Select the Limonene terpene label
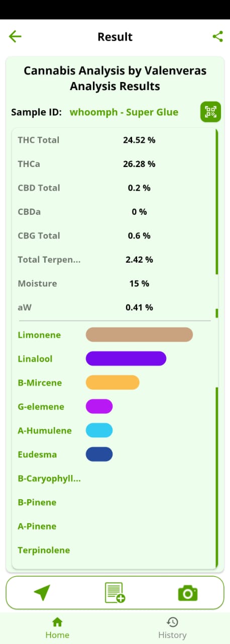The image size is (230, 644). [39, 335]
